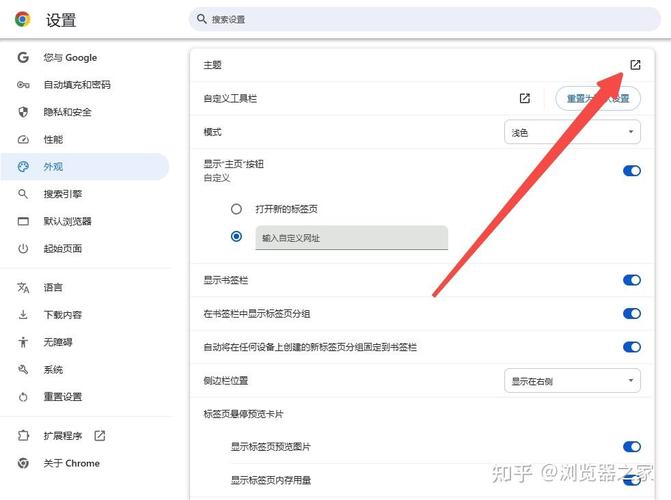This screenshot has width=671, height=500.
Task: Open 下载内容 settings section
Action: [86, 315]
